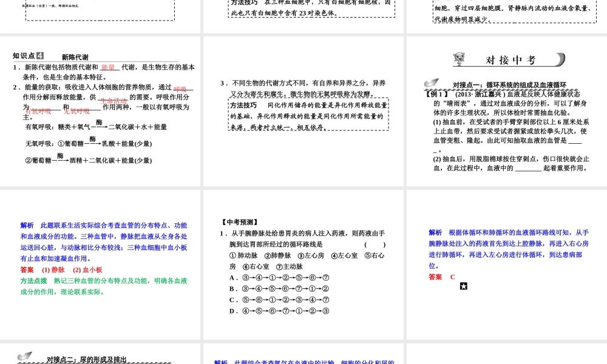
Task: Click the line listing ①肺动脉 ②肺静脉 ③左心房
Action: [x=307, y=255]
